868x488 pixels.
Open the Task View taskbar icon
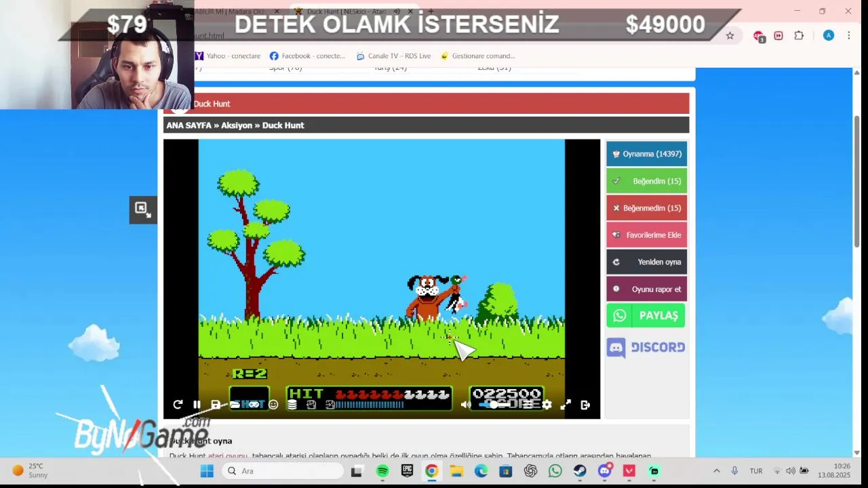click(x=356, y=471)
